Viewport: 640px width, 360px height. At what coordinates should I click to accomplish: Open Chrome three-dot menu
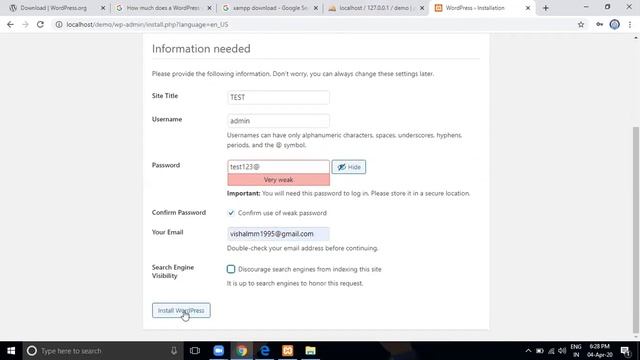pyautogui.click(x=630, y=24)
